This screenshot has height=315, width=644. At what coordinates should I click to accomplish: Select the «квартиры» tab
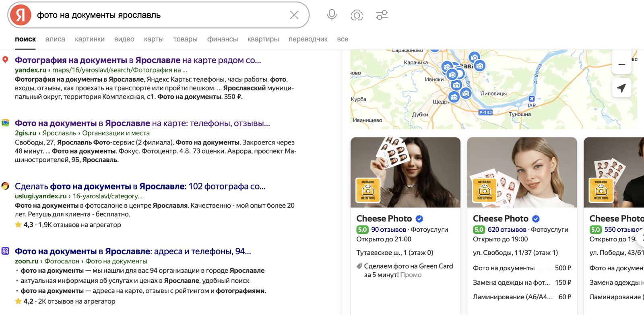pos(263,39)
